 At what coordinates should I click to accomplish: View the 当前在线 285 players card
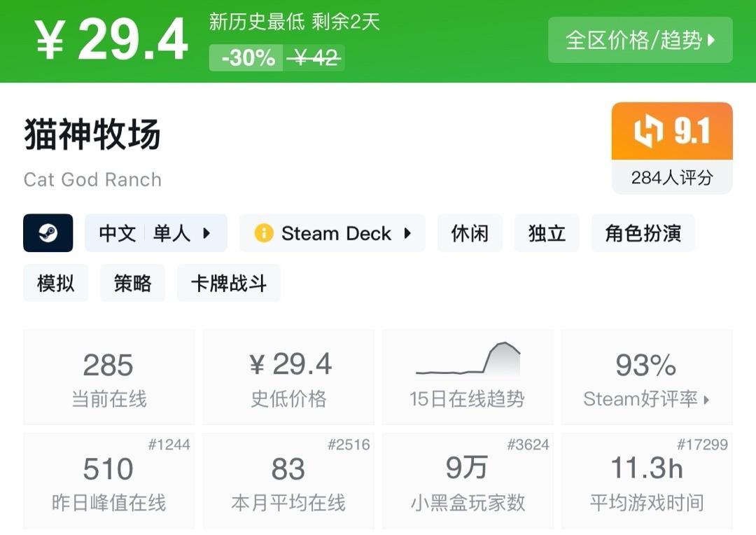coord(109,377)
